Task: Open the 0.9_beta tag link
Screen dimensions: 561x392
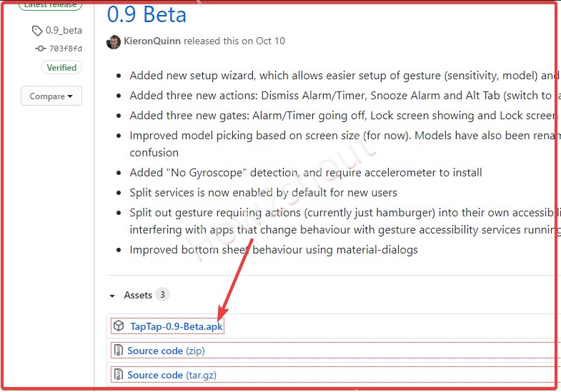Action: 64,31
